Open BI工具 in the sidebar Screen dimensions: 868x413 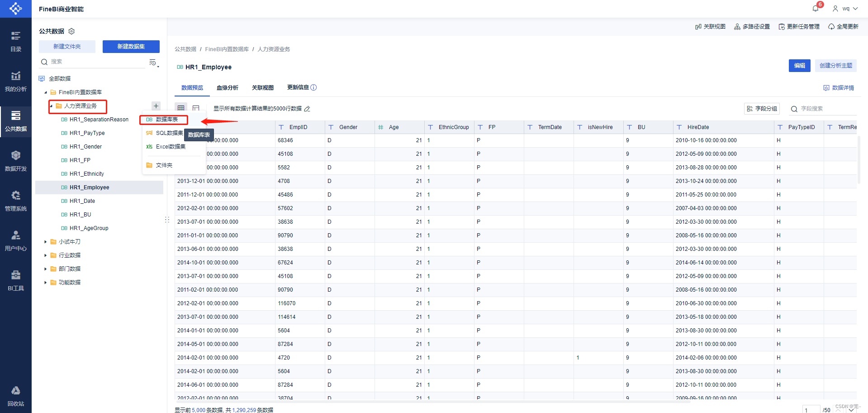tap(16, 280)
